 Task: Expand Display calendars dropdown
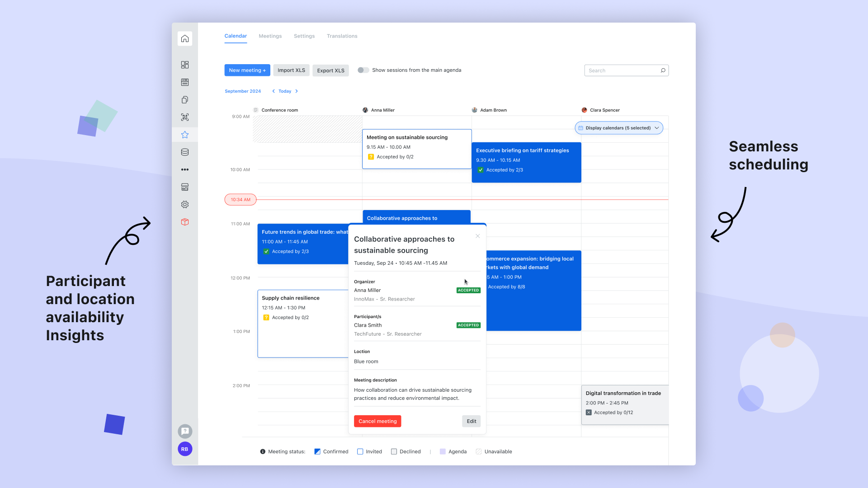(618, 128)
